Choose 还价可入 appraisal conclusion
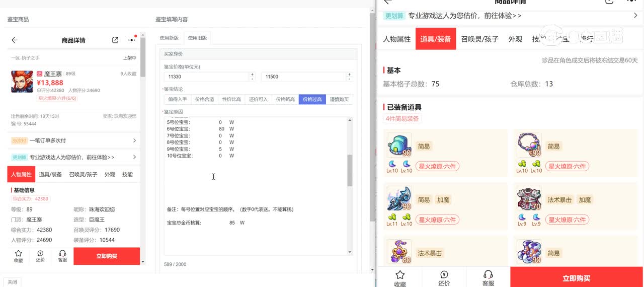The image size is (644, 287). 259,99
